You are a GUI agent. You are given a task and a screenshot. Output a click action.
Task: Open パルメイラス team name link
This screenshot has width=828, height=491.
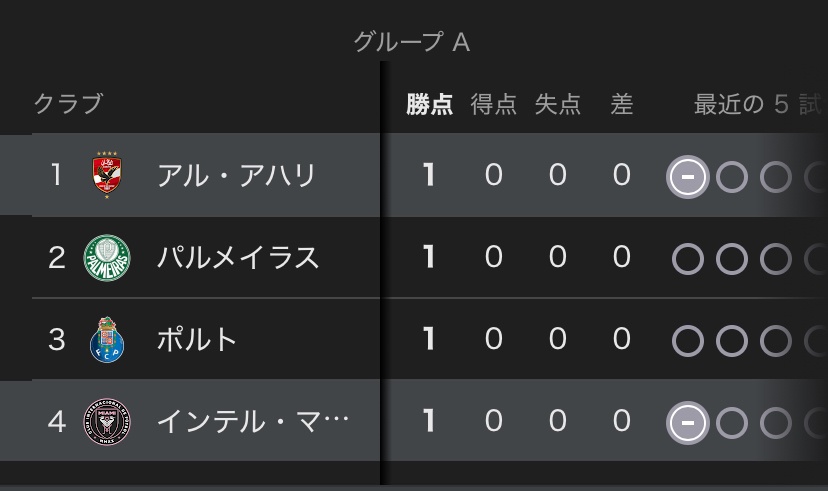tap(238, 257)
